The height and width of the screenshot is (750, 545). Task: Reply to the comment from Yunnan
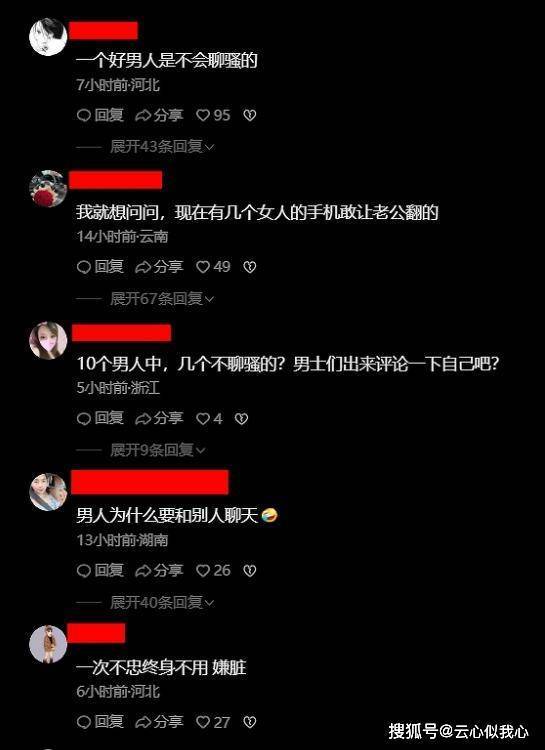click(100, 266)
